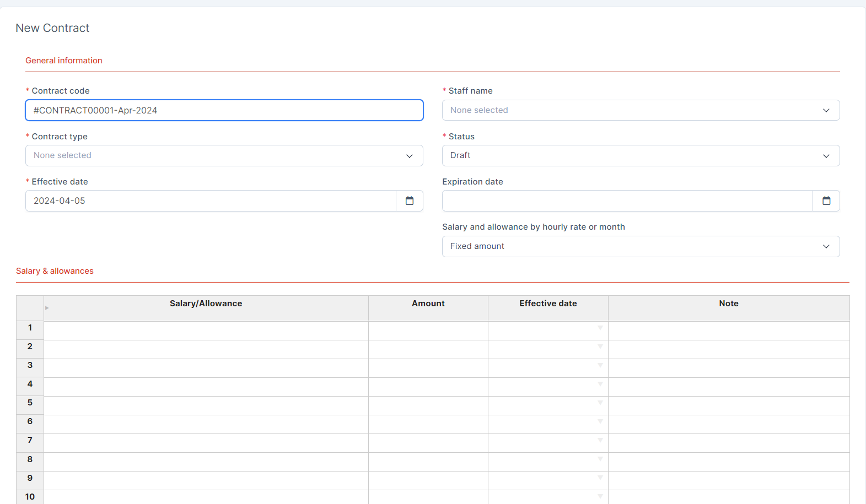Image resolution: width=866 pixels, height=504 pixels.
Task: Click the Effective date text field
Action: pyautogui.click(x=211, y=201)
